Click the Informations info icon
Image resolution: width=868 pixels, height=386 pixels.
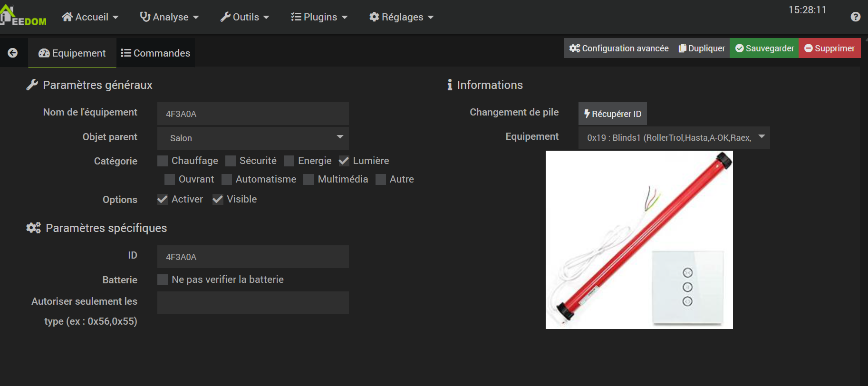point(450,85)
